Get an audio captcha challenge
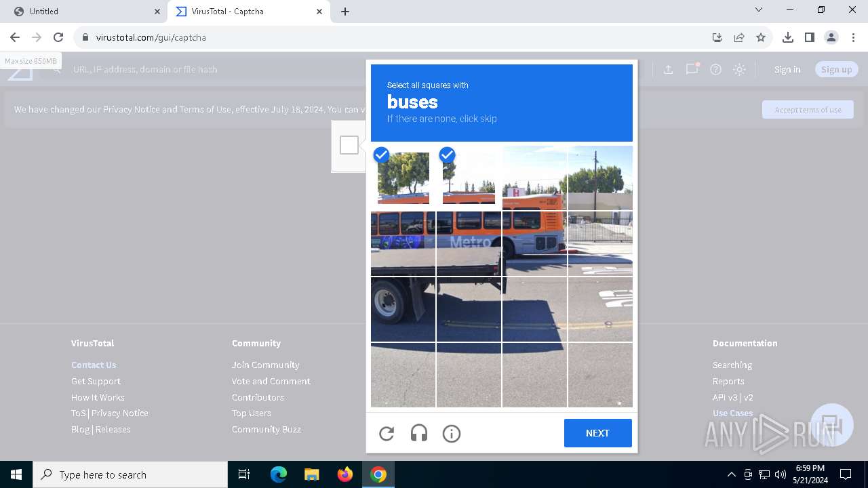 (419, 433)
